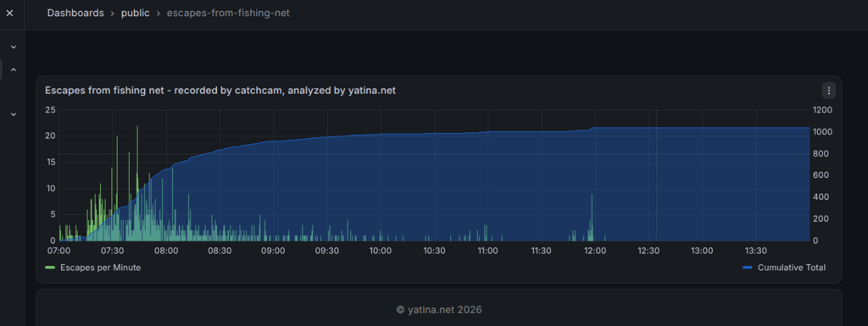The width and height of the screenshot is (868, 326).
Task: Click the chevron separator after public
Action: coord(159,14)
